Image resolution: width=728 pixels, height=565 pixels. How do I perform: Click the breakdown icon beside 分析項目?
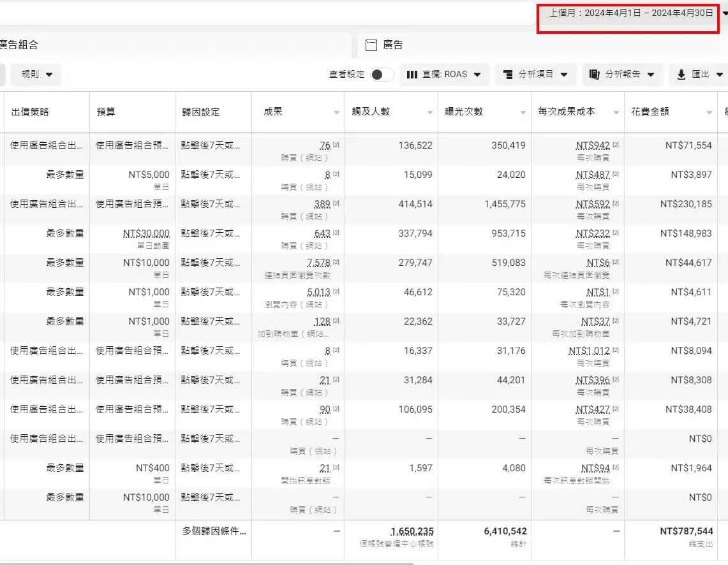509,74
